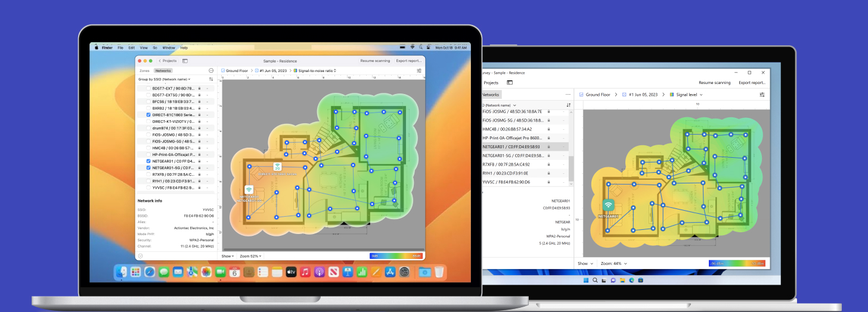Open Windows Start button on taskbar
The image size is (868, 312).
coord(585,280)
